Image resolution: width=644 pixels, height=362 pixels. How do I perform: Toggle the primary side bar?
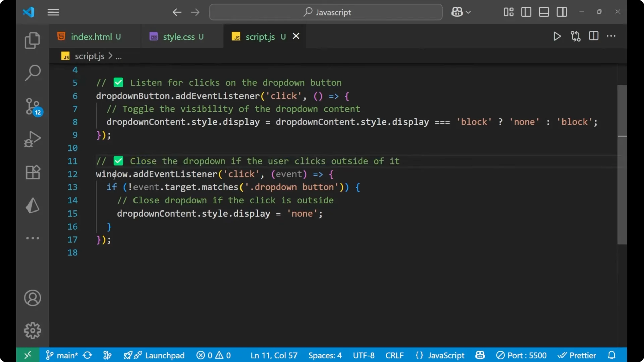526,12
